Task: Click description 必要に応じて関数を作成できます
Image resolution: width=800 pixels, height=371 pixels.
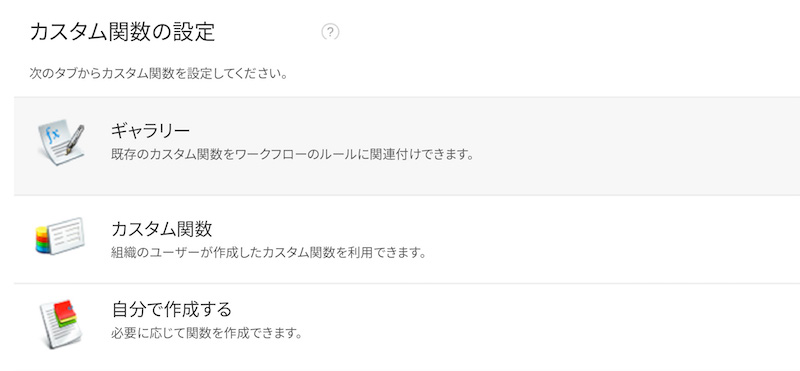Action: coord(207,334)
